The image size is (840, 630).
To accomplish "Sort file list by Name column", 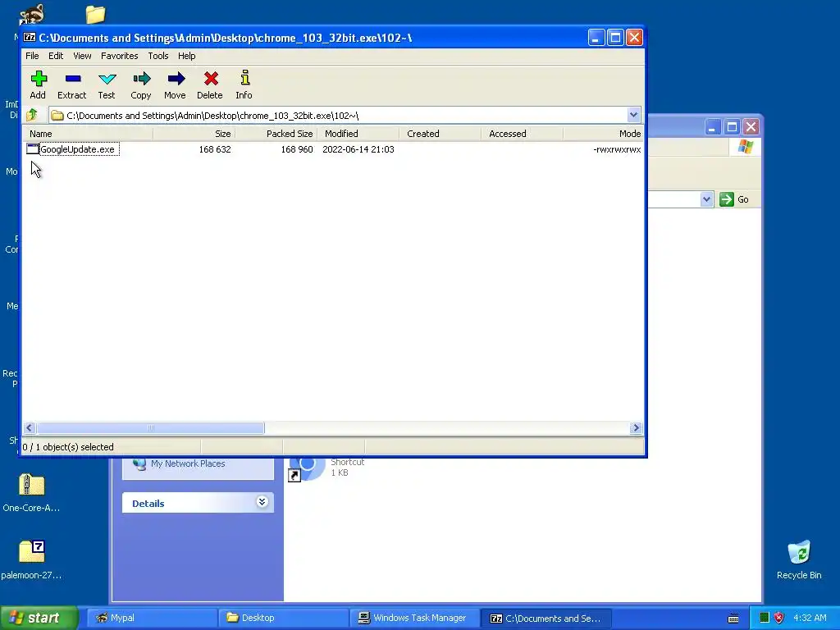I will (88, 134).
